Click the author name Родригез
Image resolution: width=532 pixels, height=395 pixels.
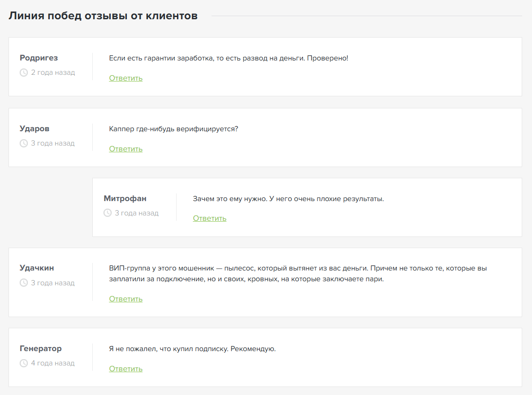(x=39, y=58)
